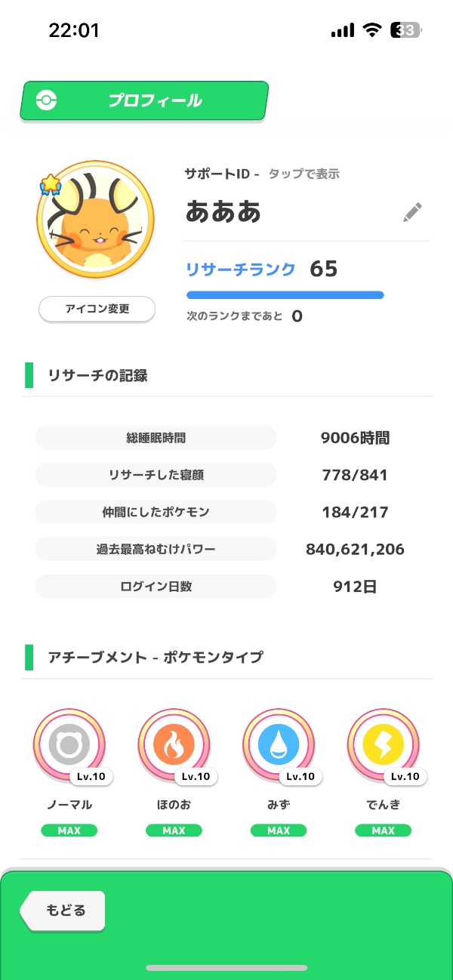Image resolution: width=453 pixels, height=980 pixels.
Task: Tap the battery indicator in status bar
Action: point(406,31)
